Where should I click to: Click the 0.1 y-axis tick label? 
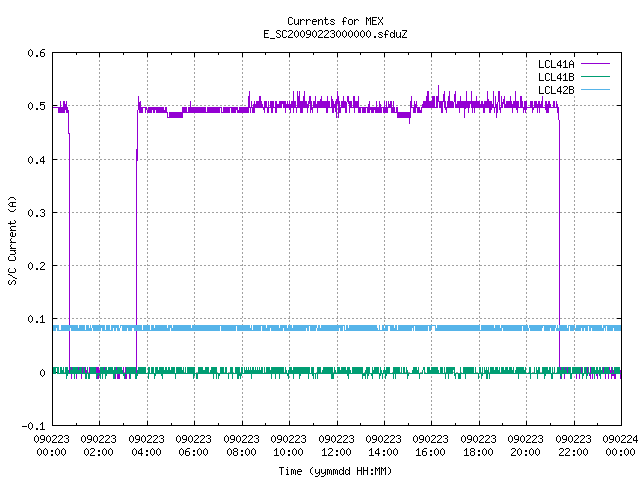click(36, 319)
